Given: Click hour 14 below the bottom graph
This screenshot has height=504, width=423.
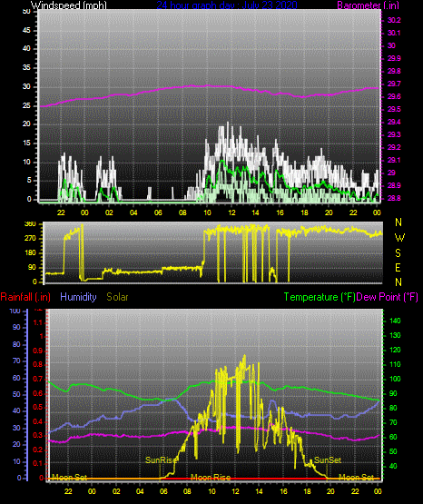Looking at the screenshot, I should point(260,491).
